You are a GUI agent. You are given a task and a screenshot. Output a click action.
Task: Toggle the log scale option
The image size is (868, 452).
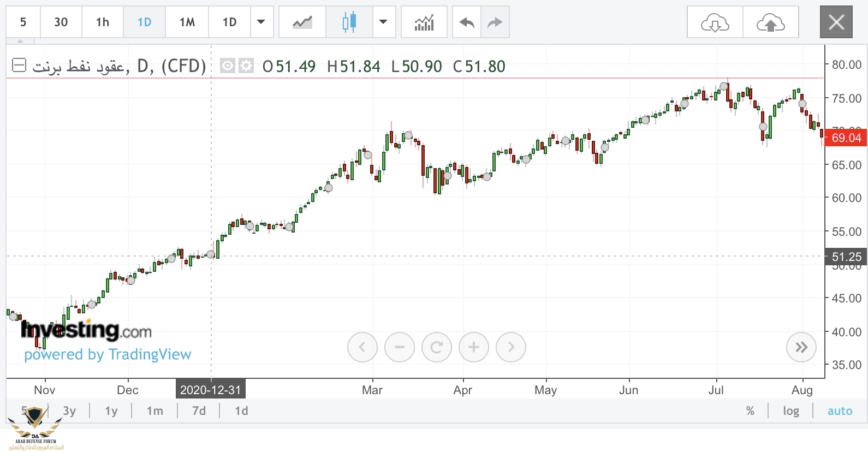point(790,411)
